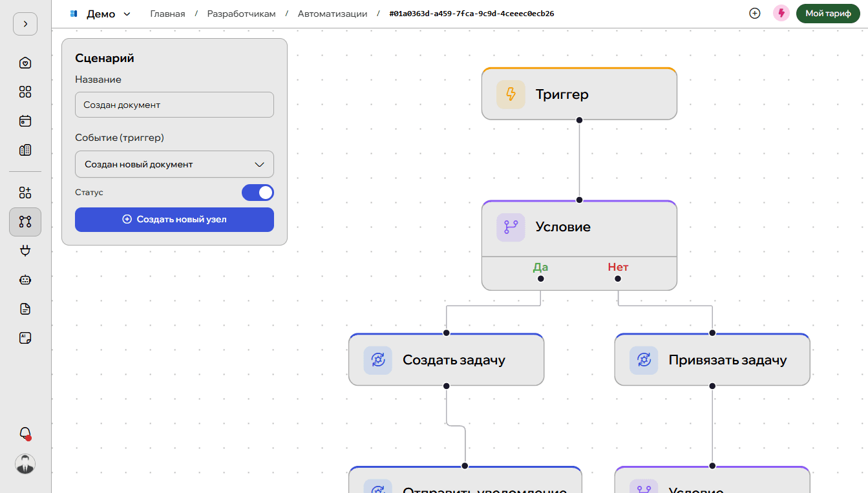Open the home heart icon in sidebar
Screen dimensions: 868x493
(25, 63)
